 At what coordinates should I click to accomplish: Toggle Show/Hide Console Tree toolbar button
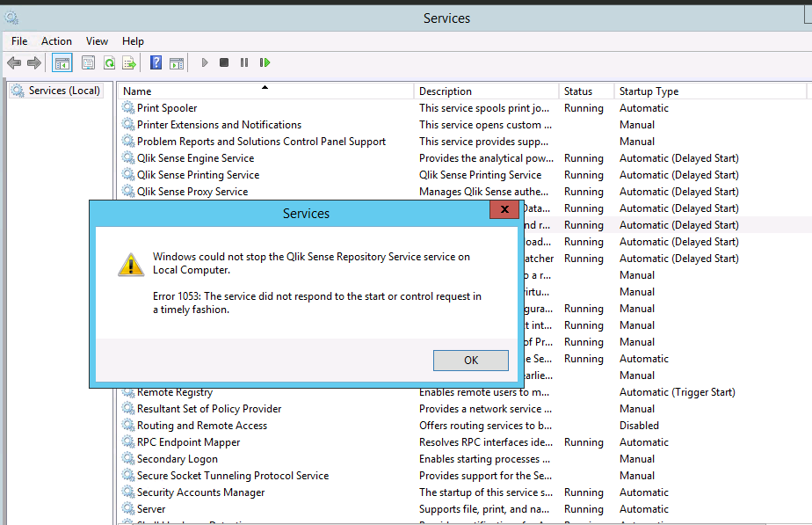tap(62, 62)
